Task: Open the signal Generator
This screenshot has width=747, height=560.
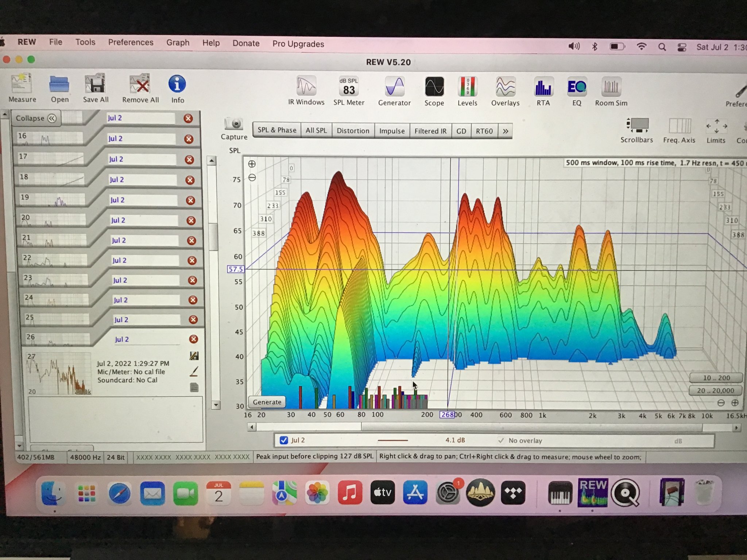Action: pyautogui.click(x=394, y=91)
